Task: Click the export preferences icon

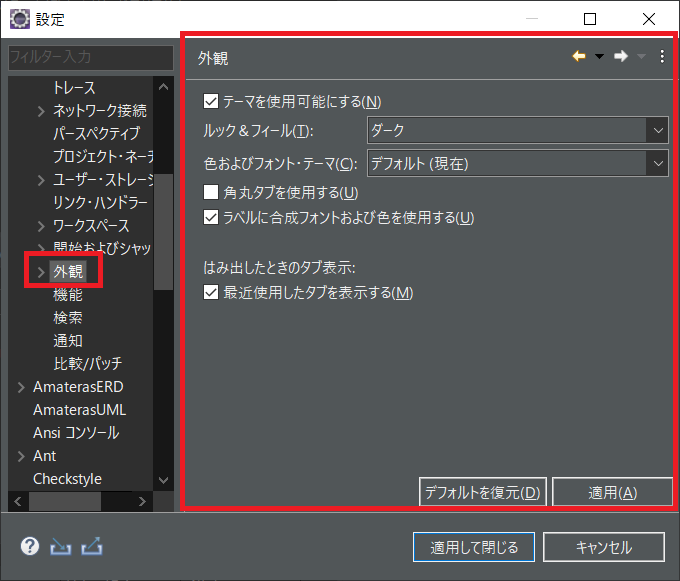Action: click(92, 546)
